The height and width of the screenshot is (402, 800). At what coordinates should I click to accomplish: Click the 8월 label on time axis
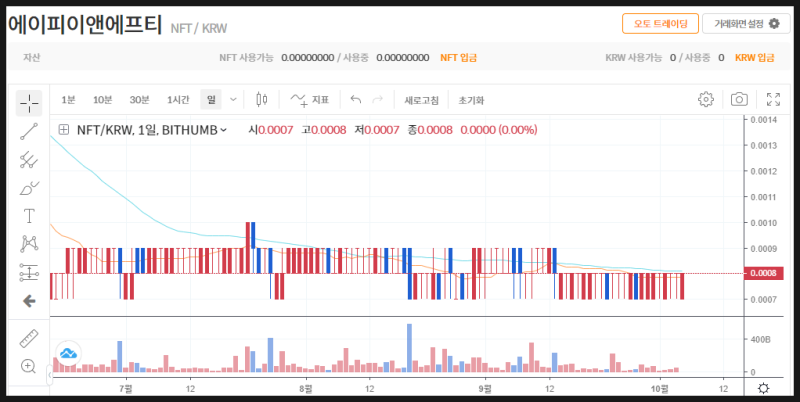click(306, 389)
